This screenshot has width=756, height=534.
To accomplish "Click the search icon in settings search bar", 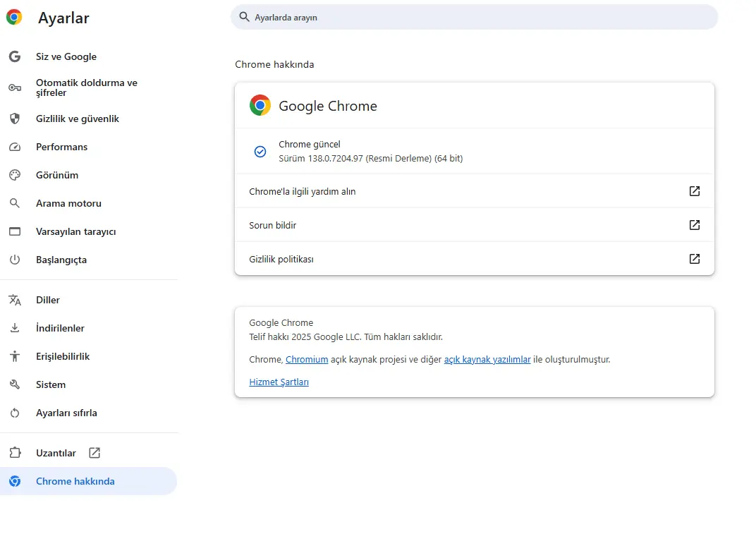I will click(x=245, y=17).
